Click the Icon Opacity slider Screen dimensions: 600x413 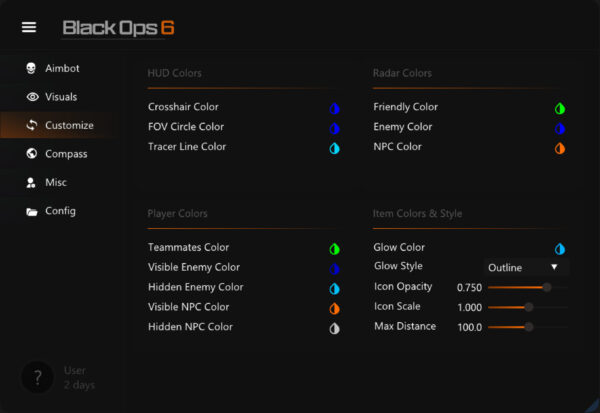click(x=528, y=287)
